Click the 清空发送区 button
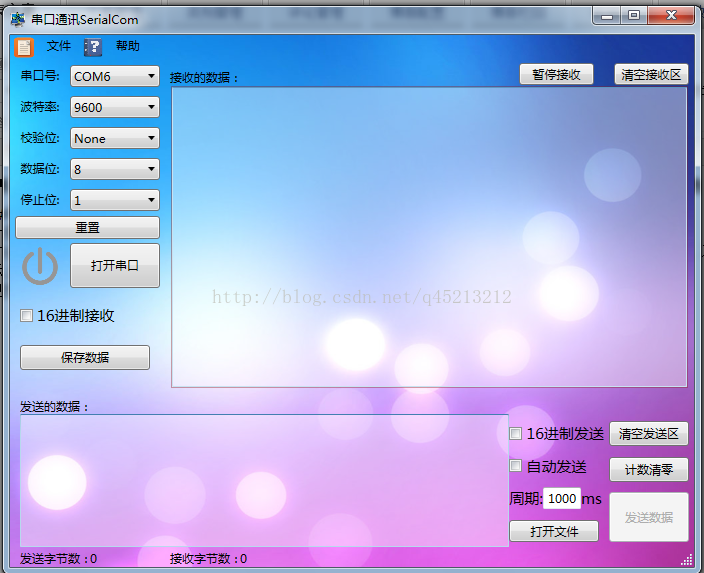Image resolution: width=704 pixels, height=573 pixels. coord(649,434)
